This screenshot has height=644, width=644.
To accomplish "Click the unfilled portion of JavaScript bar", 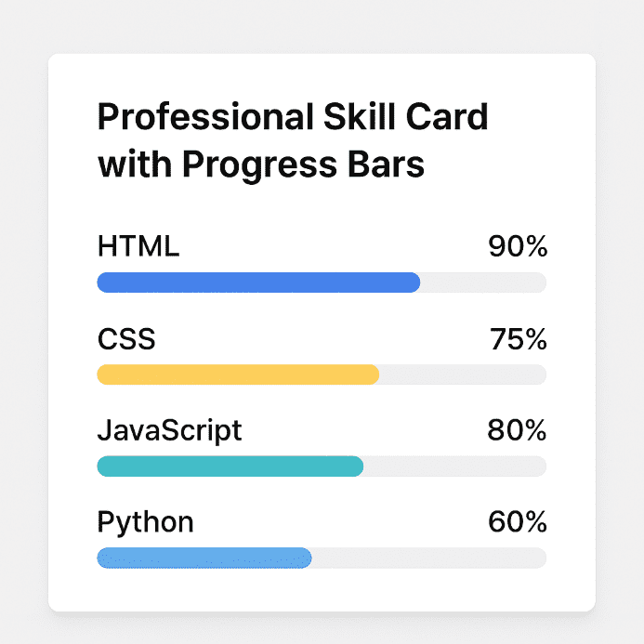I will pos(454,467).
